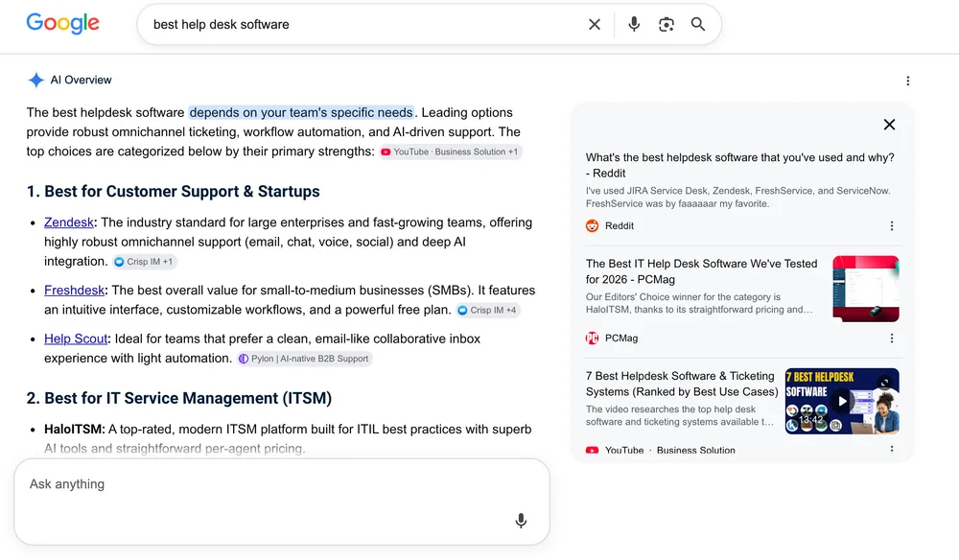959x560 pixels.
Task: Open the Zendesk link
Action: tap(69, 222)
